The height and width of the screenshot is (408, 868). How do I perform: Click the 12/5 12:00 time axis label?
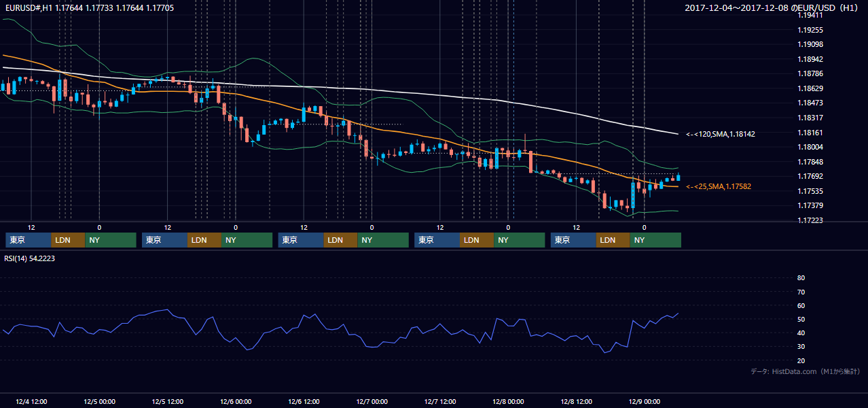(x=167, y=402)
